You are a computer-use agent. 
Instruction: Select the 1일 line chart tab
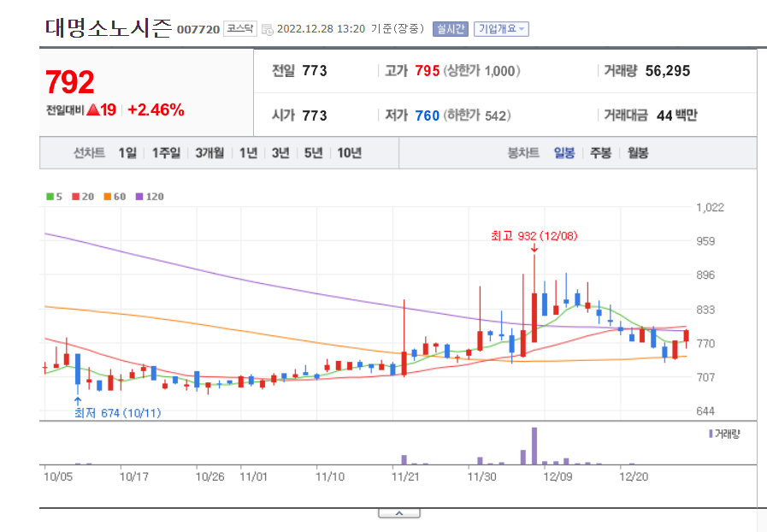(127, 153)
